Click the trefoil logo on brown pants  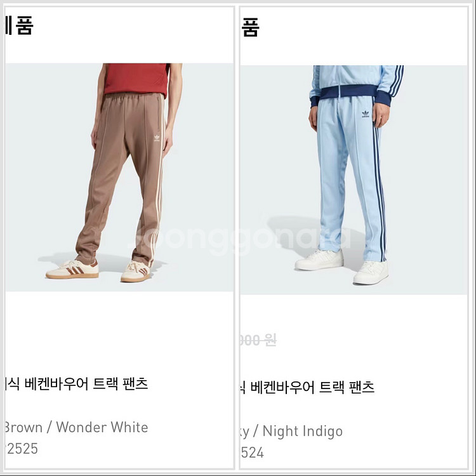pos(157,138)
